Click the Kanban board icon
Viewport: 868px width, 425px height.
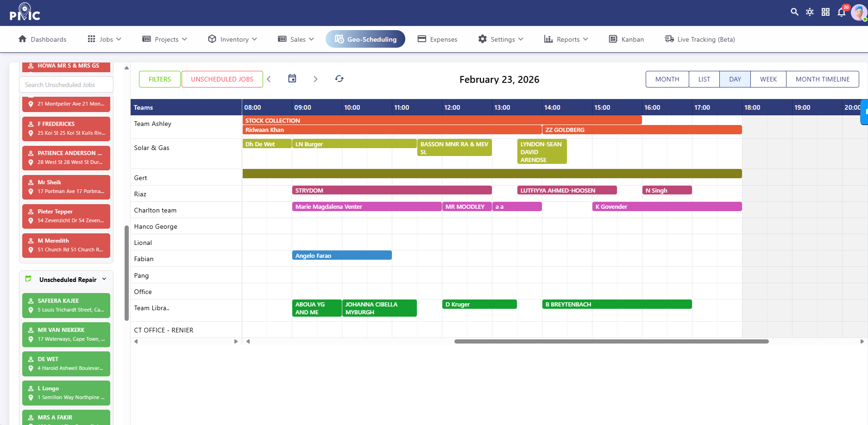point(613,39)
